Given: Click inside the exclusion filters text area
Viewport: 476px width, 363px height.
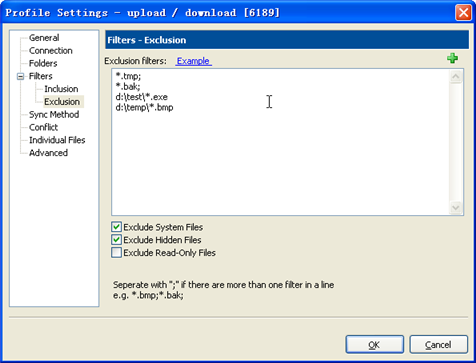Looking at the screenshot, I should [287, 142].
